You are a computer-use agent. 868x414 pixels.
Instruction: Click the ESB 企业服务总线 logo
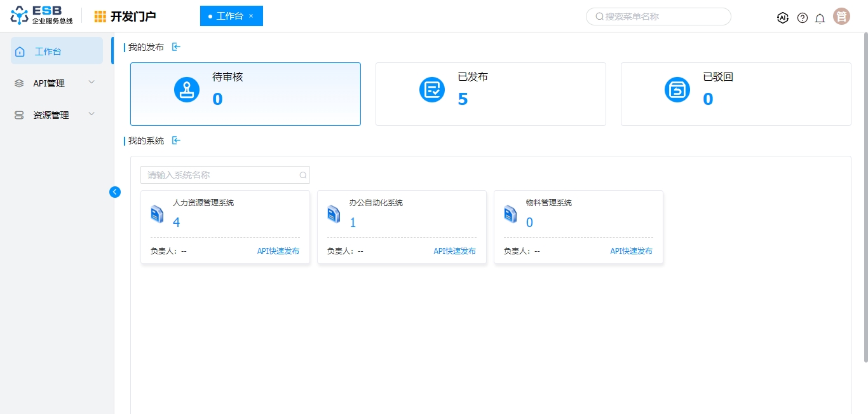pos(42,16)
